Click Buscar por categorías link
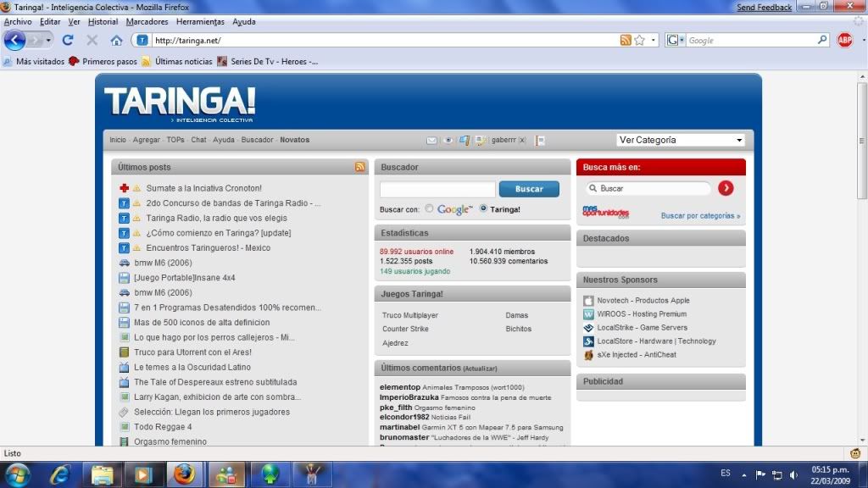The width and height of the screenshot is (868, 488). coord(700,216)
